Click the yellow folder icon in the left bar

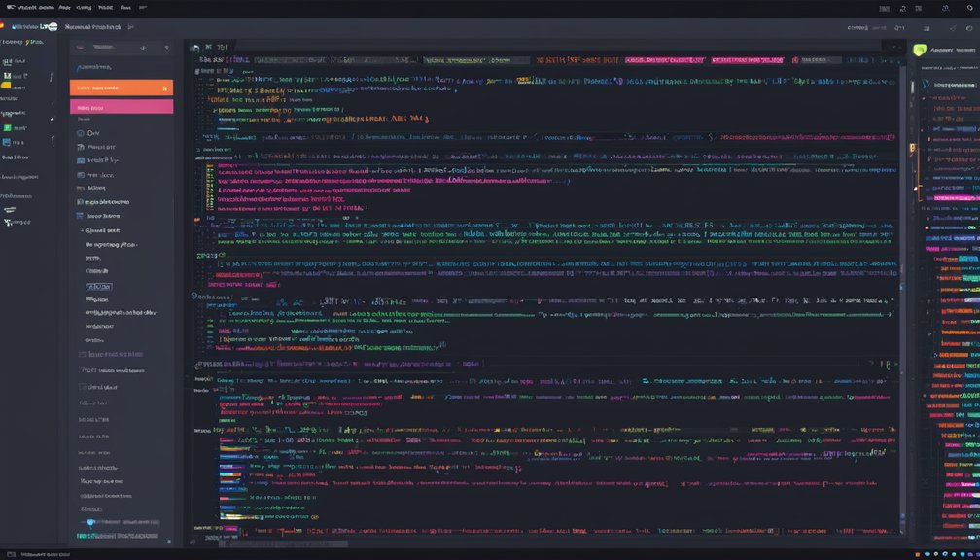click(6, 86)
